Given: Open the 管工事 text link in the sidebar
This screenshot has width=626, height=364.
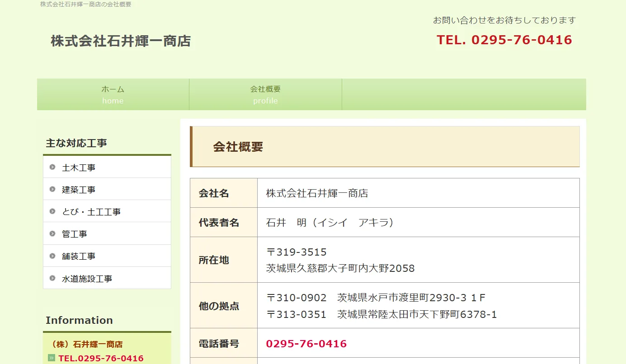Looking at the screenshot, I should click(x=75, y=234).
